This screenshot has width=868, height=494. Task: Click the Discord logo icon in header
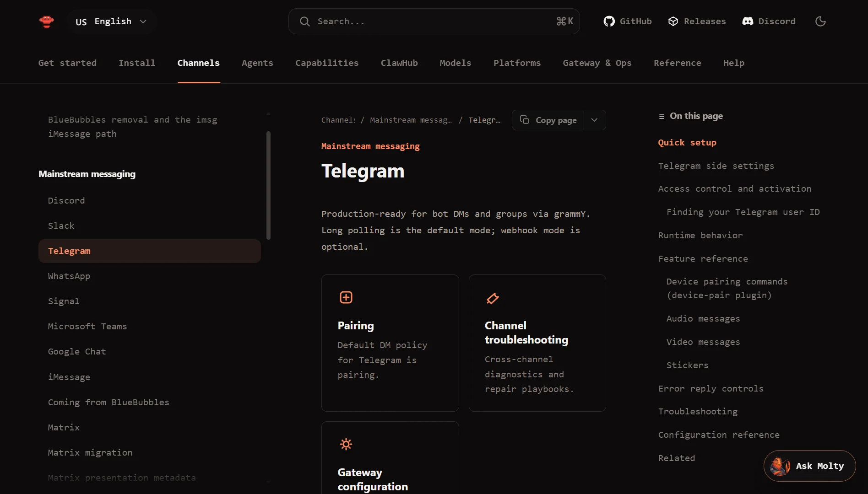748,21
